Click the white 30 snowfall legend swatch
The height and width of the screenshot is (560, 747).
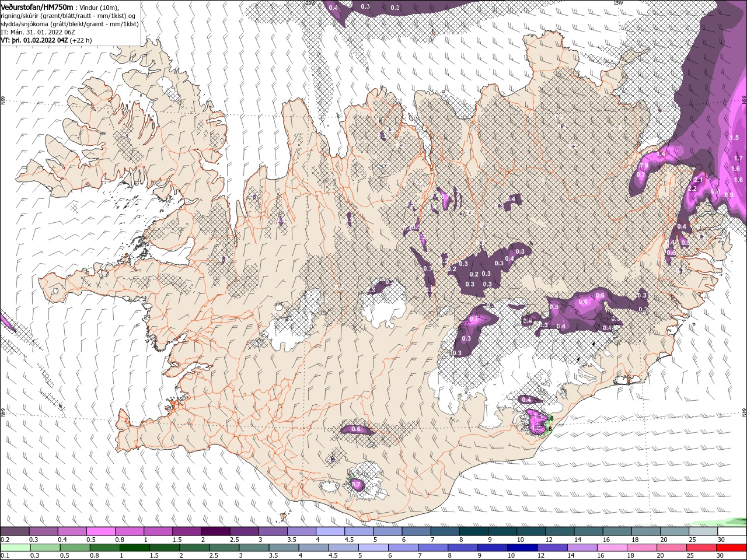point(732,531)
